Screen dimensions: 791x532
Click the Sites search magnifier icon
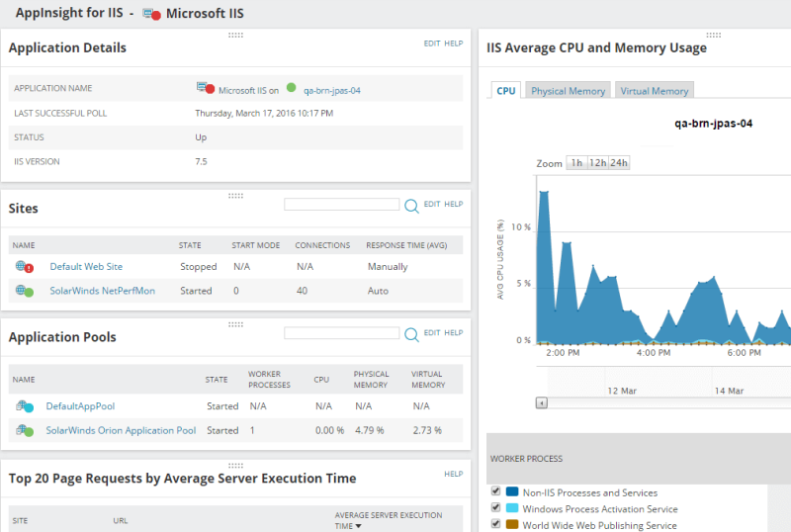[411, 206]
